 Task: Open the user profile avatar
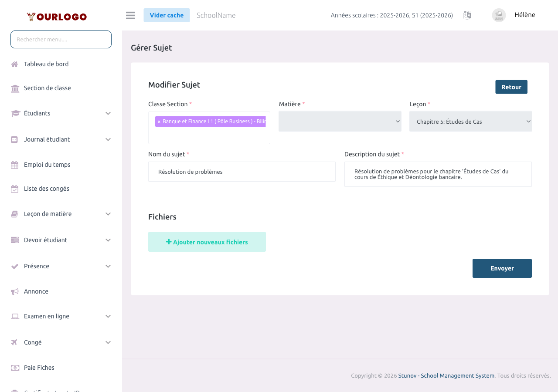pyautogui.click(x=499, y=15)
